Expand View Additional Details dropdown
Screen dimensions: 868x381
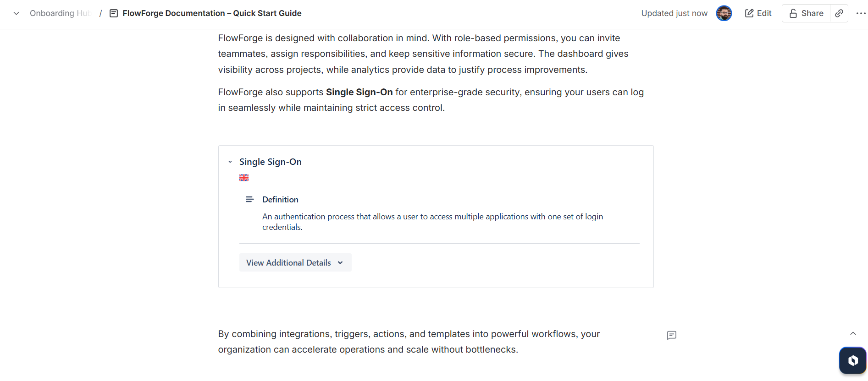pos(295,262)
